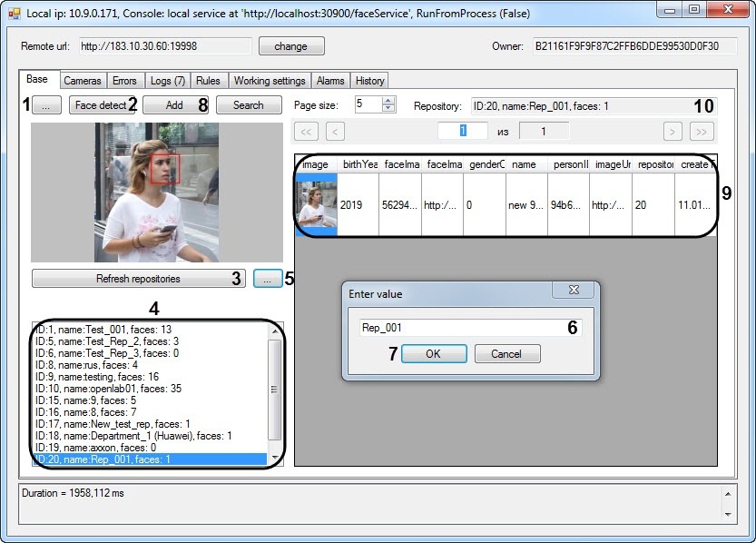Click the log panel scroll up arrow
756x543 pixels.
[x=728, y=494]
